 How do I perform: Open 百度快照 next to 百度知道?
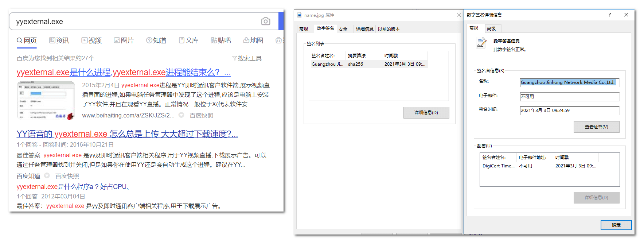tap(67, 176)
